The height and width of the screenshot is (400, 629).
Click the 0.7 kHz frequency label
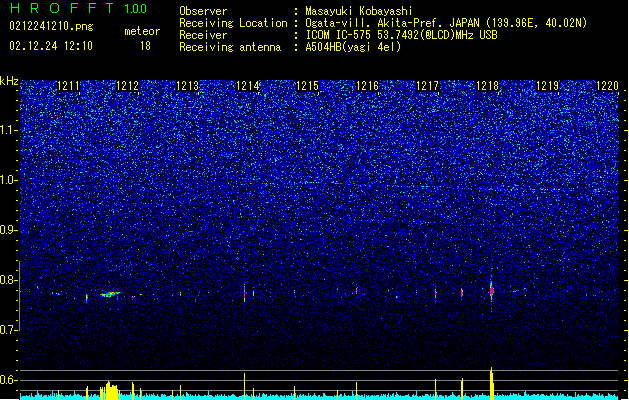tap(9, 330)
